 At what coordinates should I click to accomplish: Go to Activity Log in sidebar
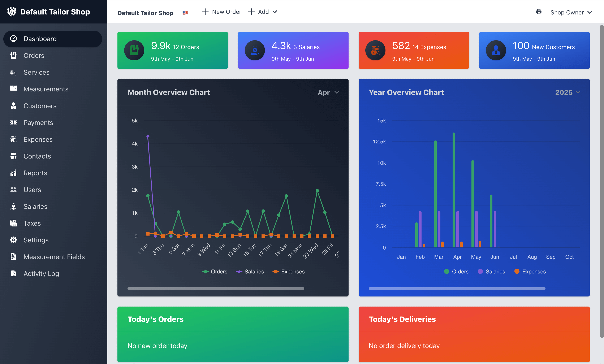pyautogui.click(x=41, y=273)
